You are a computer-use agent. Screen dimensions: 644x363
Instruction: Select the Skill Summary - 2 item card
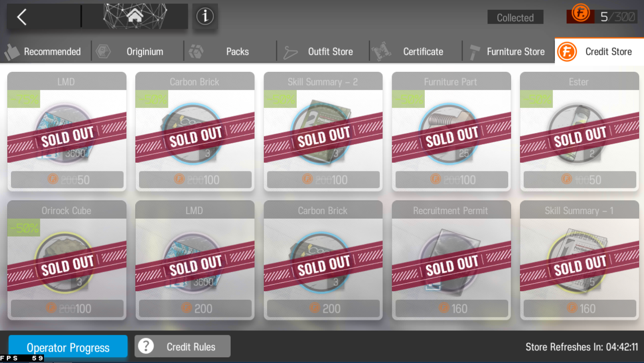click(323, 131)
